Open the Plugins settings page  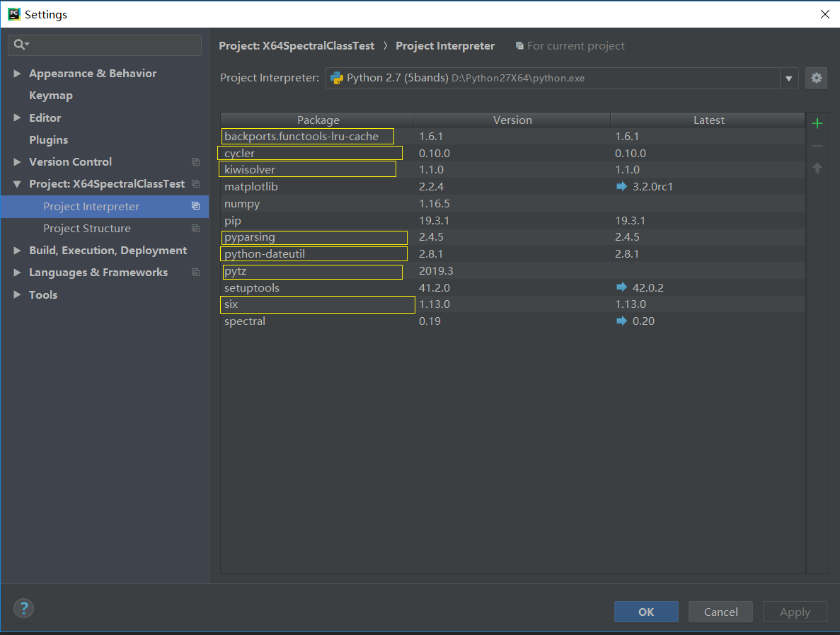click(x=48, y=140)
